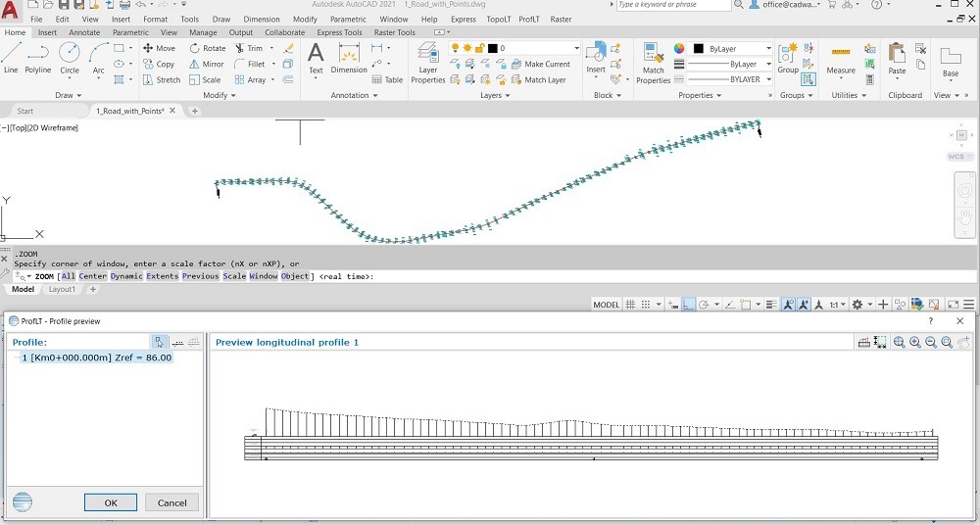Screen dimensions: 980x525
Task: Click Cancel in Profile preview dialog
Action: coord(171,502)
